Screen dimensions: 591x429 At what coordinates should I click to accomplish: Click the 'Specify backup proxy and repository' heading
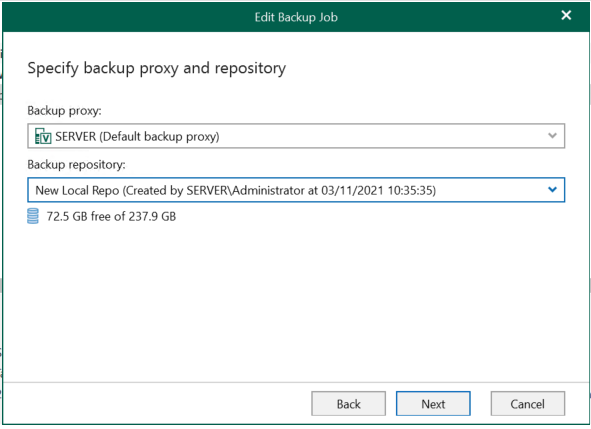pos(156,69)
